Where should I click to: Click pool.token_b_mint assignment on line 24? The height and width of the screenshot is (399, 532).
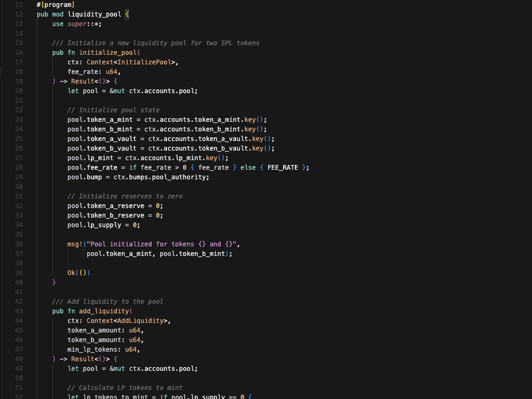point(167,129)
